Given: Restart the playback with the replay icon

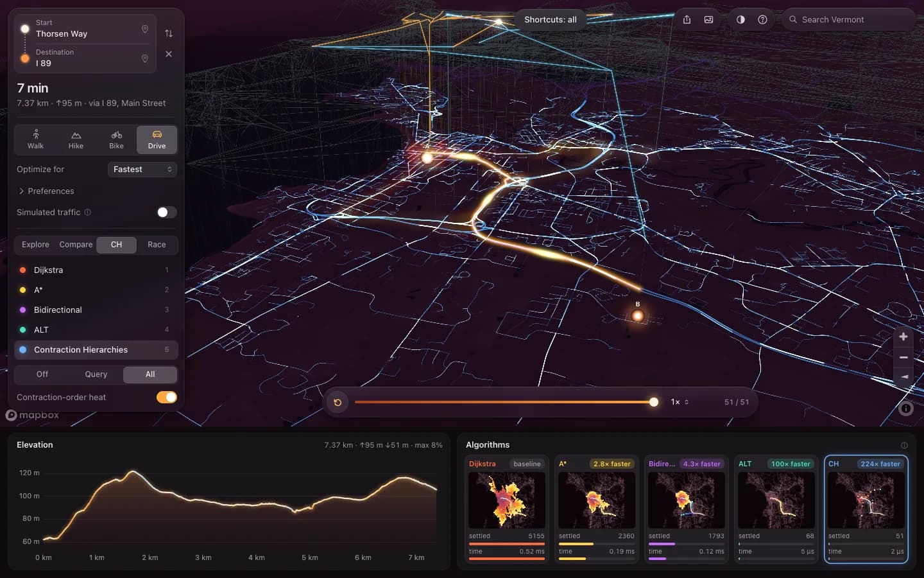Looking at the screenshot, I should 338,402.
